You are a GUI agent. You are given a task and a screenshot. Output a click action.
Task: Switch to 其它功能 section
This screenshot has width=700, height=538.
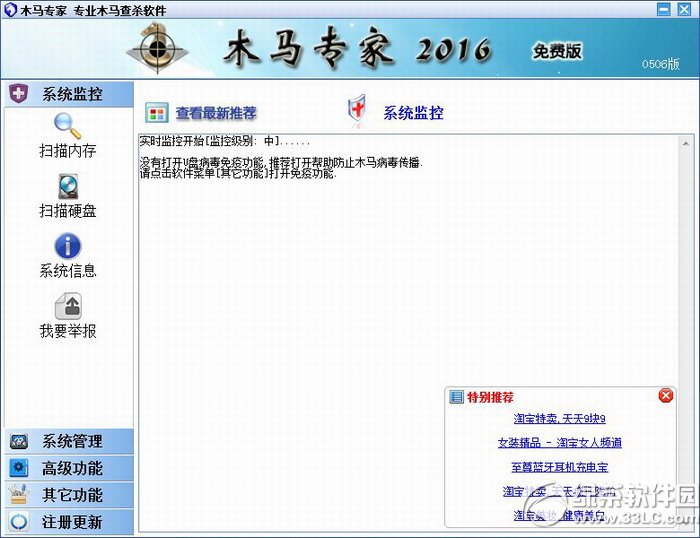pos(69,495)
